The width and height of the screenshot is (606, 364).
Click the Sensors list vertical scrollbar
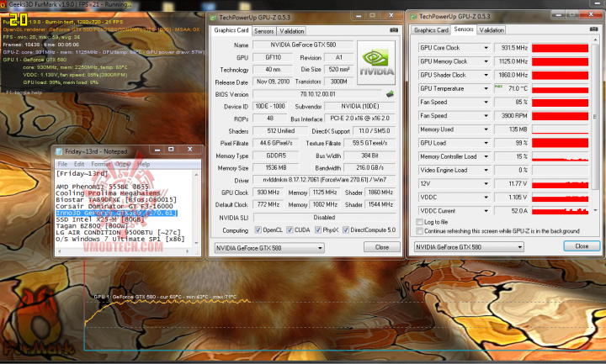[594, 126]
